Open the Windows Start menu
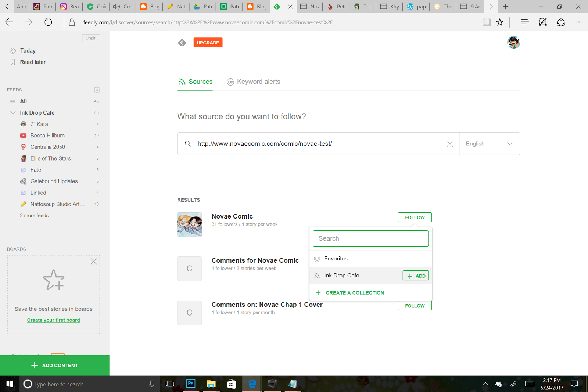Image resolution: width=588 pixels, height=392 pixels. point(10,384)
